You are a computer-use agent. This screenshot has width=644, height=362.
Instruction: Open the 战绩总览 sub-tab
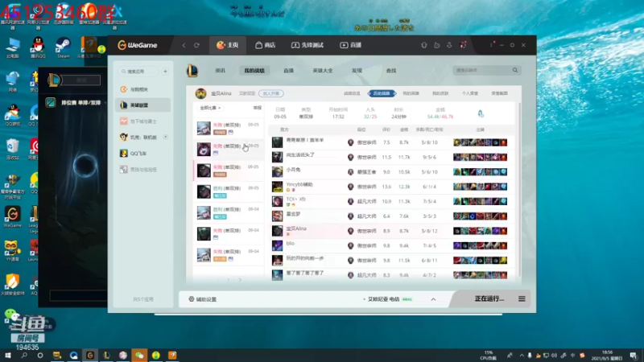(352, 93)
